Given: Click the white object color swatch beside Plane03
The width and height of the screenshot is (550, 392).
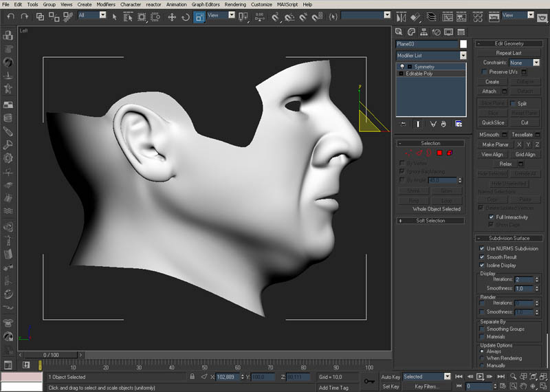Looking at the screenshot, I should point(463,44).
